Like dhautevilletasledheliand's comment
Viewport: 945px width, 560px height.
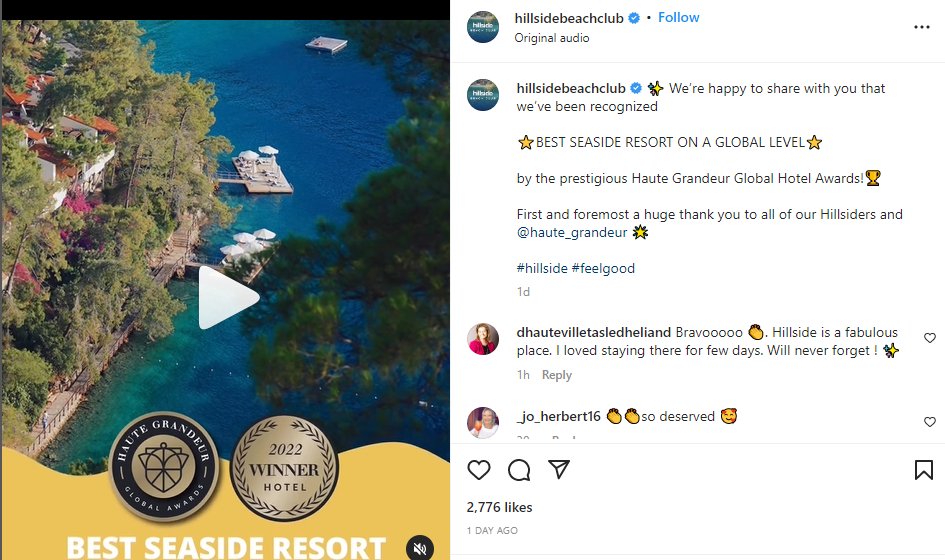929,338
